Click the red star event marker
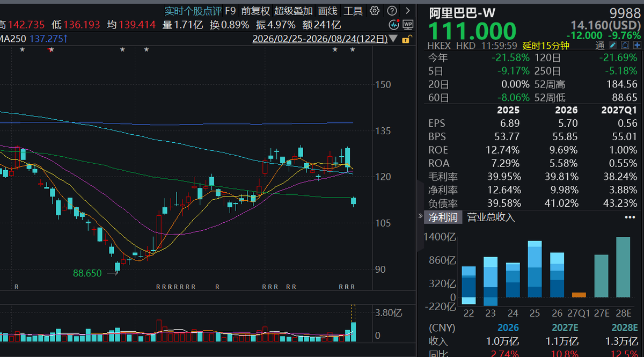 click(51, 49)
